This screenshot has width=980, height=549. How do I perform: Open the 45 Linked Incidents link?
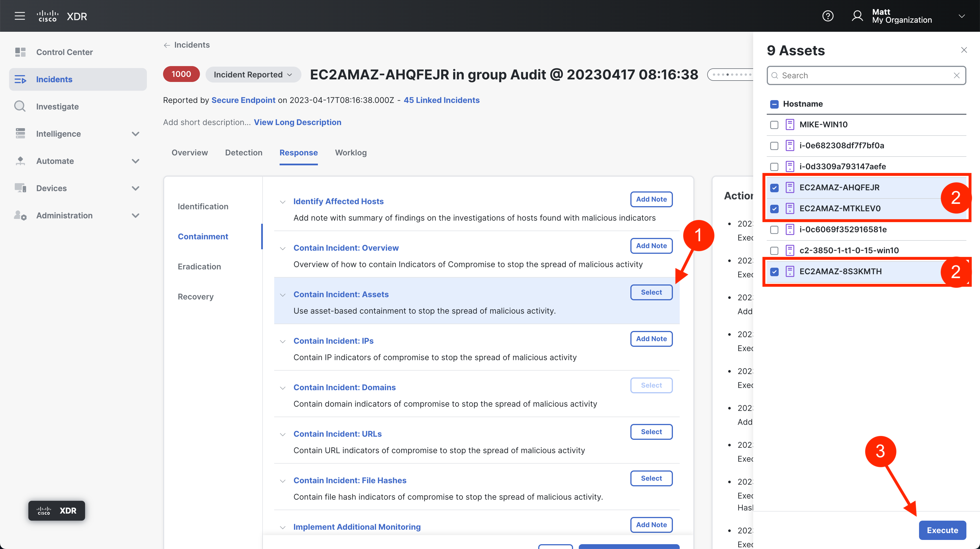[441, 100]
